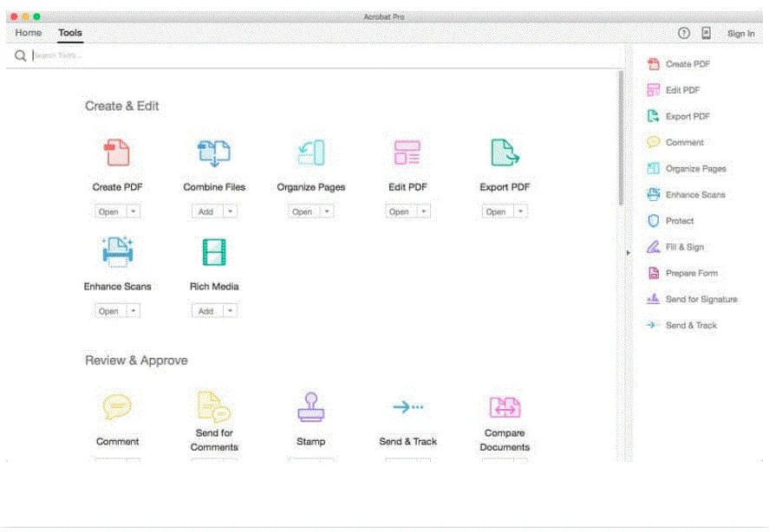Screen dimensions: 769x532
Task: Expand the dropdown arrow beside Create PDF Open
Action: pyautogui.click(x=134, y=211)
